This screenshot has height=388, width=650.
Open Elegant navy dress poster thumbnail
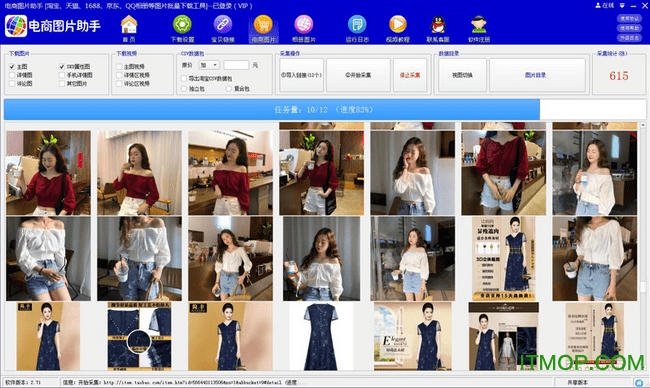click(413, 336)
